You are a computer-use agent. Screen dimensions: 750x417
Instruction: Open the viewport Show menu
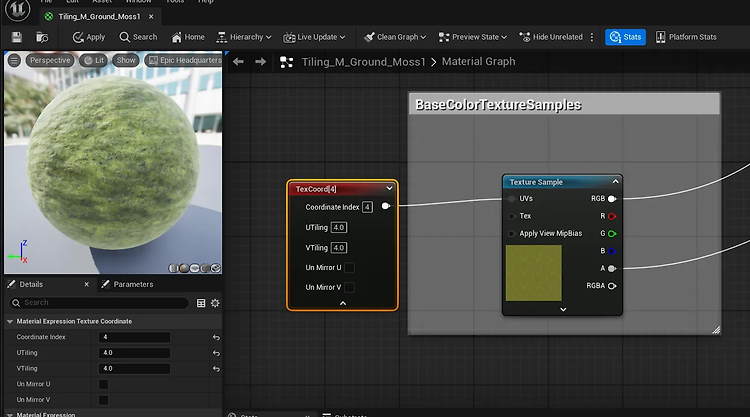coord(126,60)
